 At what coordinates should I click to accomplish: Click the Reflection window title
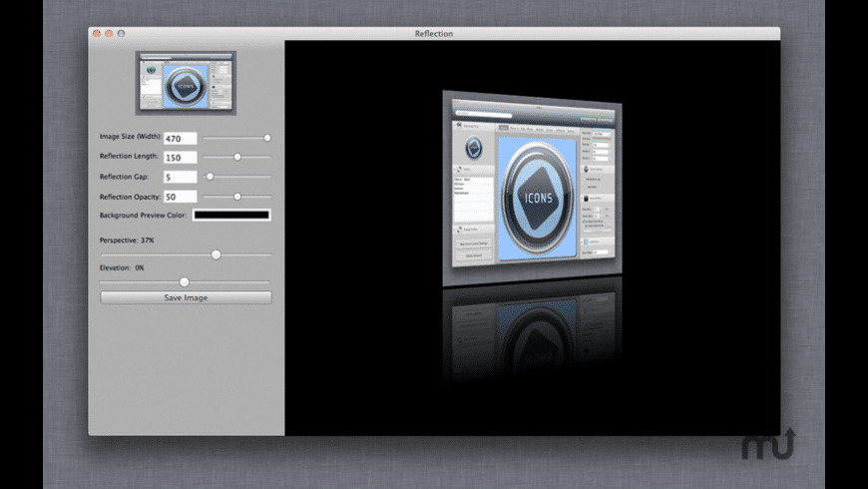coord(434,34)
